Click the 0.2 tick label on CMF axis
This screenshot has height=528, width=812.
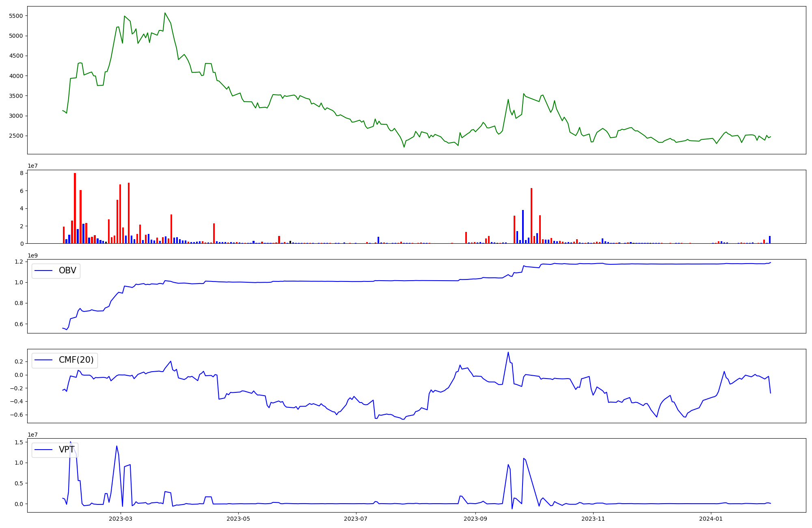point(19,361)
